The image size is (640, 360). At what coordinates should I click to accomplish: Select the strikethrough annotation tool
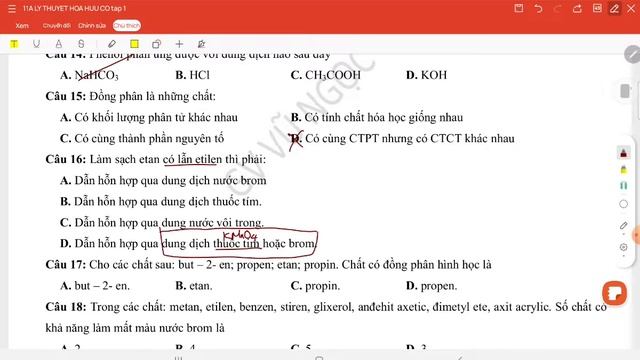click(x=81, y=44)
